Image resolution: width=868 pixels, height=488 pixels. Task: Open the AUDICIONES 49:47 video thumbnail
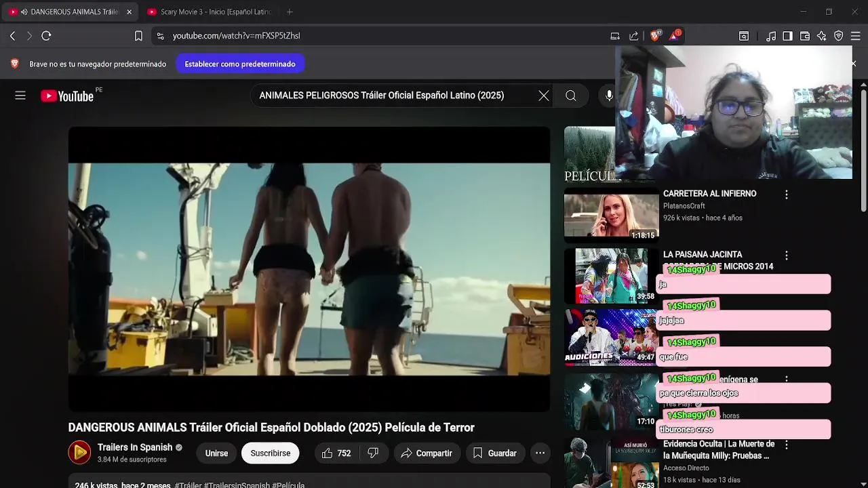pos(611,337)
